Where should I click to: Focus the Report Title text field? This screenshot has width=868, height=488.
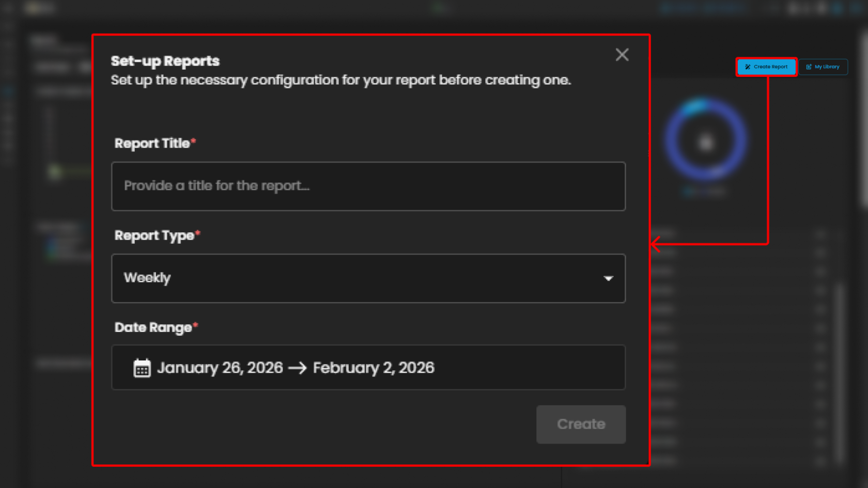(368, 186)
